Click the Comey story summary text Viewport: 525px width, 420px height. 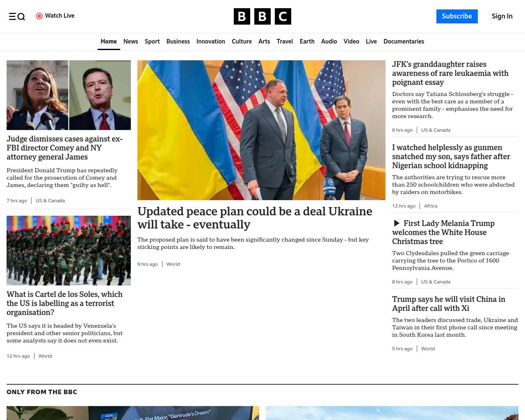click(x=62, y=178)
